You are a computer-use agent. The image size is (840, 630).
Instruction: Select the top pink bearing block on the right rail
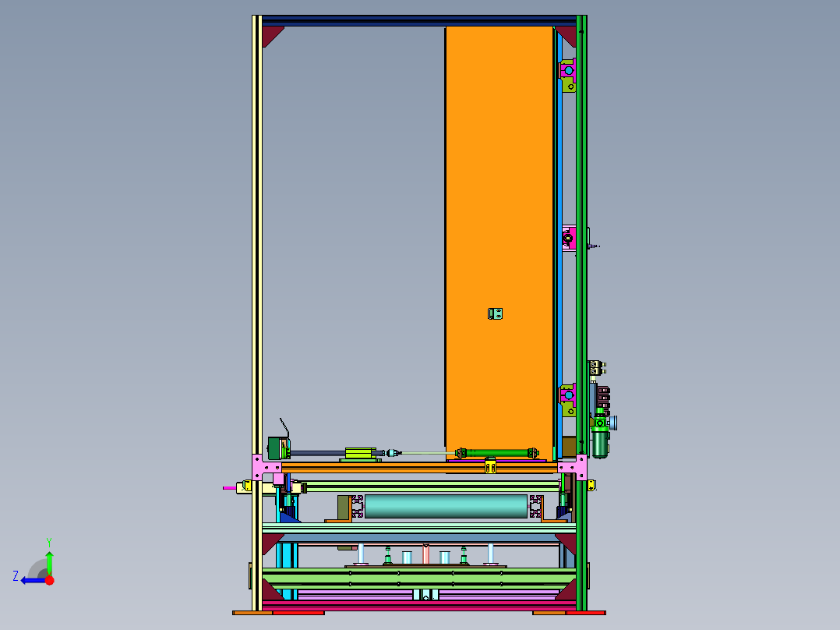click(x=568, y=70)
